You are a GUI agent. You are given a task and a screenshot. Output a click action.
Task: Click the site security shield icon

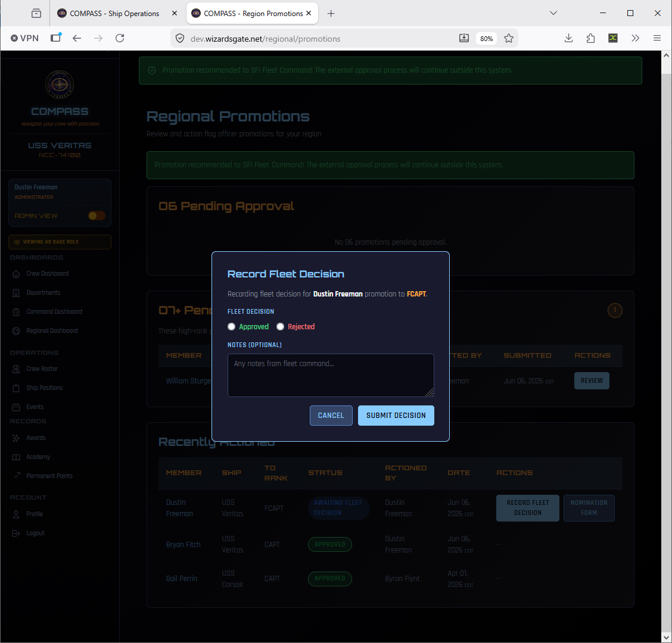click(180, 39)
